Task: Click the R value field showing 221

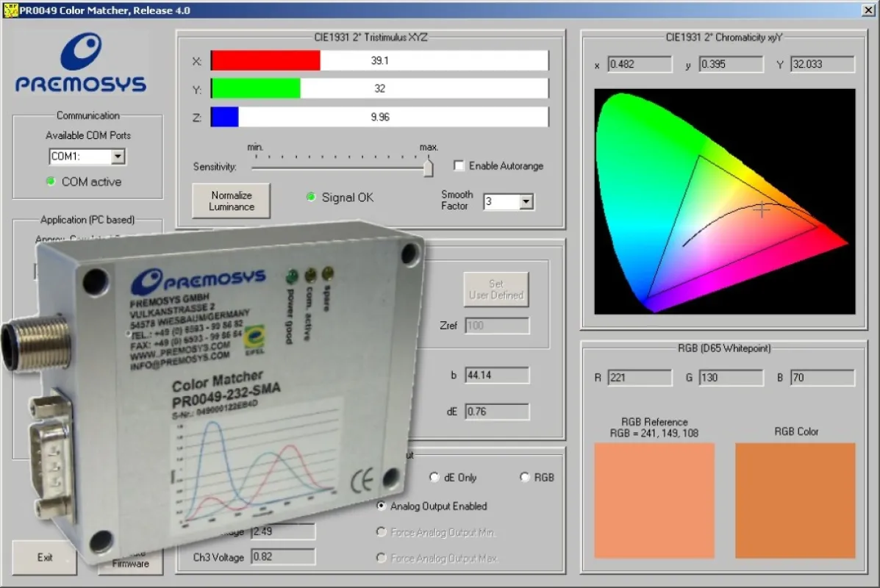Action: (640, 378)
